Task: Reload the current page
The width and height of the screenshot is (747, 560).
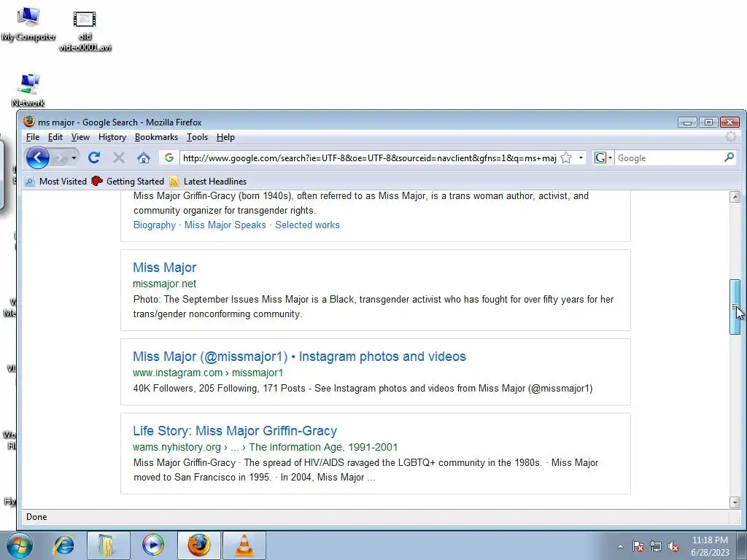Action: point(94,157)
